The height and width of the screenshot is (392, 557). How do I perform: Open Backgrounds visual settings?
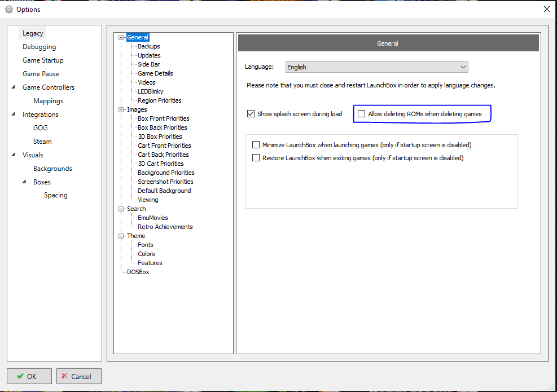coord(52,168)
